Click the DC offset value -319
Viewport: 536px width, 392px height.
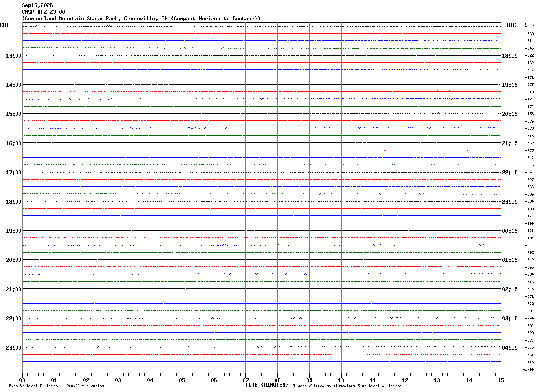point(529,92)
